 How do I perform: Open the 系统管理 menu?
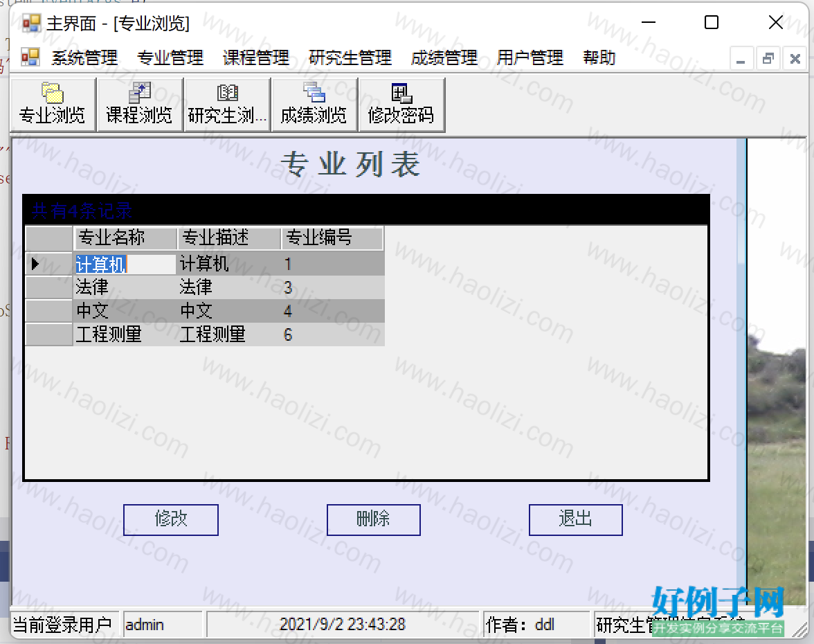pyautogui.click(x=84, y=57)
